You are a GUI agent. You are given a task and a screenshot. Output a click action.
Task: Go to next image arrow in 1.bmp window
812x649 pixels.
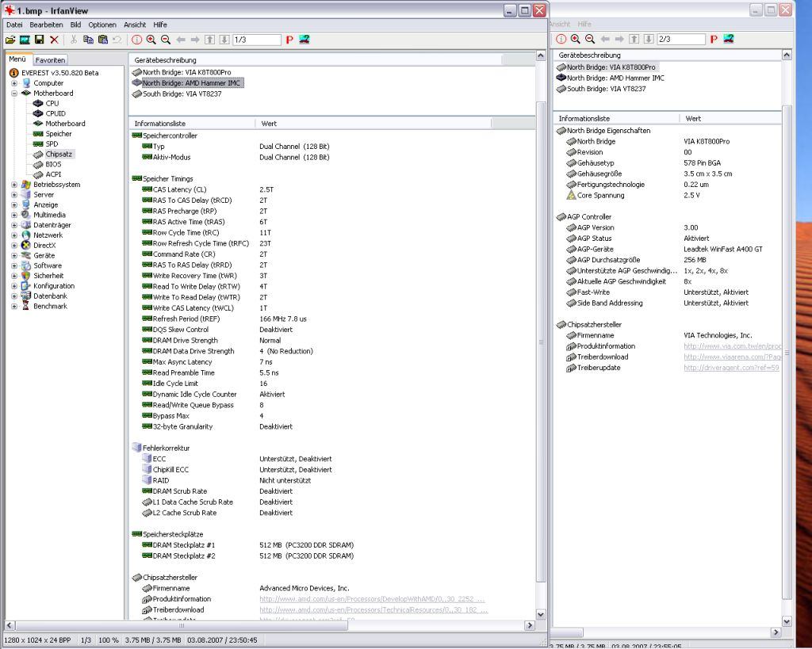tap(195, 40)
